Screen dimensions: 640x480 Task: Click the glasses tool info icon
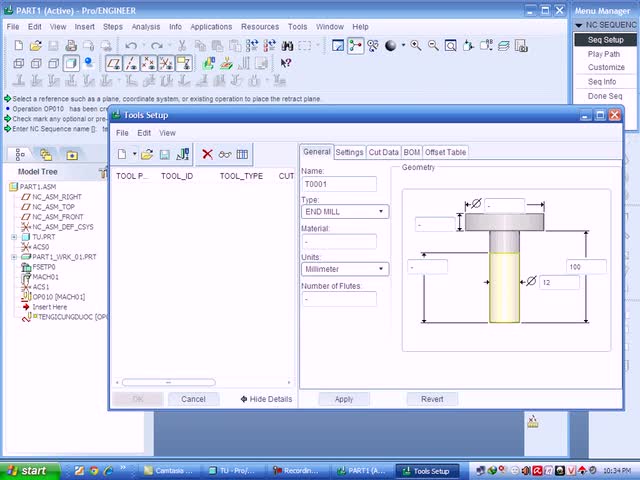pyautogui.click(x=225, y=154)
